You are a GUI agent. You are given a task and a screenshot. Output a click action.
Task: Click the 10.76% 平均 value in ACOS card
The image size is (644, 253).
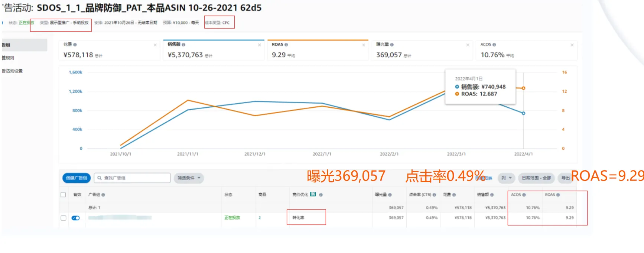click(497, 55)
